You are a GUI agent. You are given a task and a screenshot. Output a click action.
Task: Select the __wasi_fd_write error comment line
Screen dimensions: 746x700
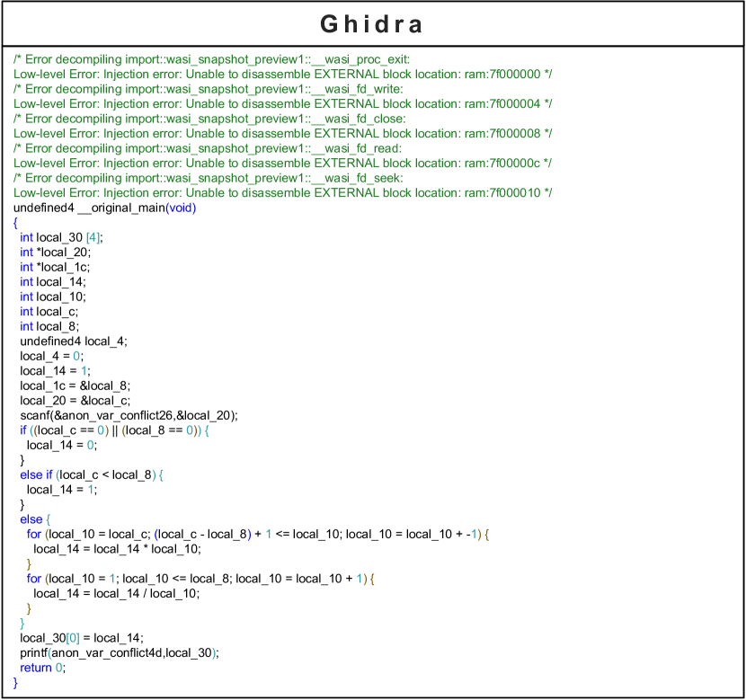point(209,89)
